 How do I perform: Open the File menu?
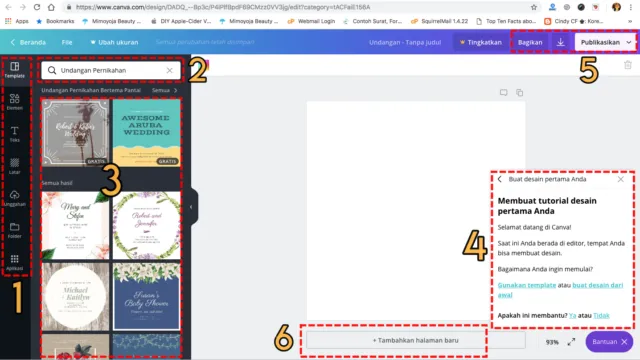(x=67, y=42)
